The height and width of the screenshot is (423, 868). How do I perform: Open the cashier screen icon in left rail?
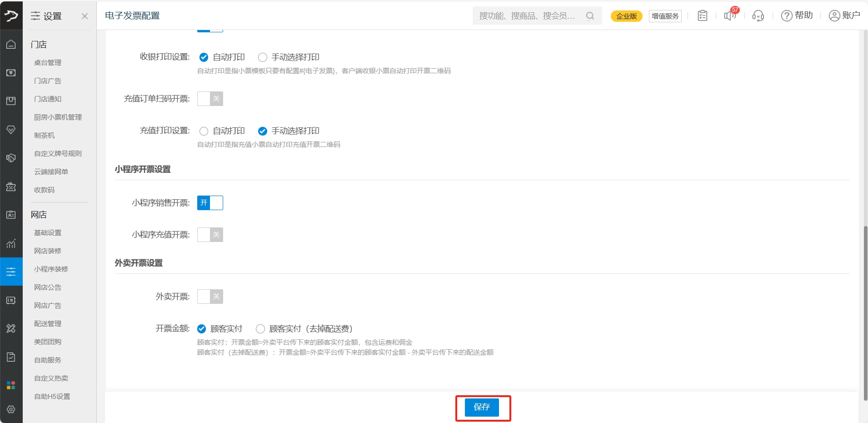coord(11,73)
